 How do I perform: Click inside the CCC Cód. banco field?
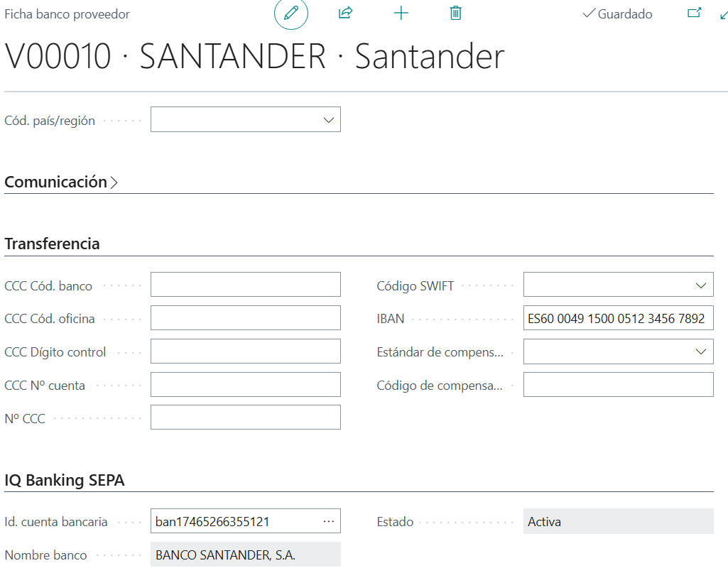pyautogui.click(x=245, y=284)
